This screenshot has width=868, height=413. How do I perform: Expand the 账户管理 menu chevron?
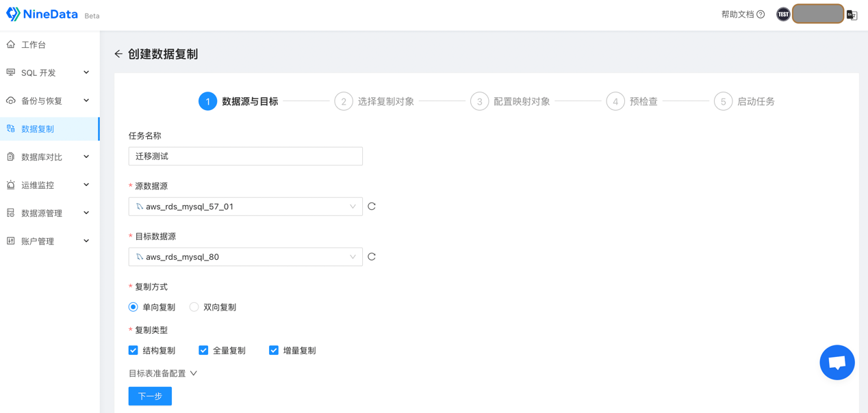86,241
